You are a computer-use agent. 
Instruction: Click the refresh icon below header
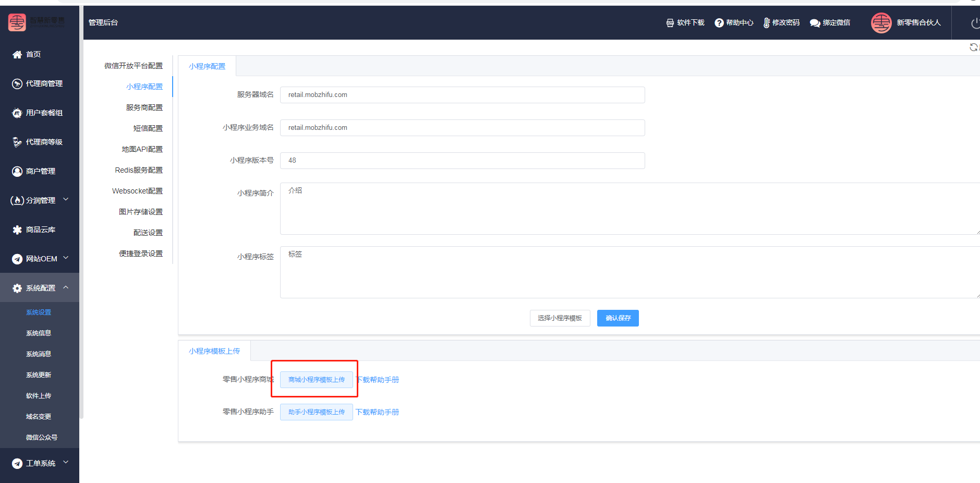click(x=974, y=47)
